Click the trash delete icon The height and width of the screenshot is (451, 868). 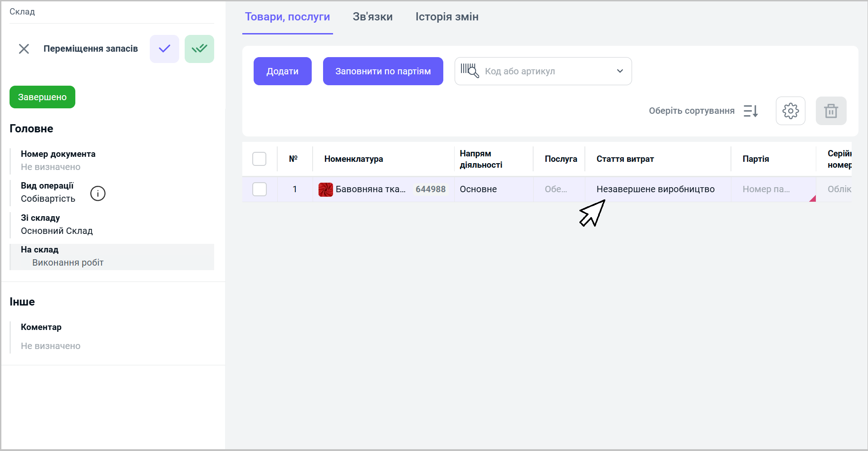[x=830, y=111]
